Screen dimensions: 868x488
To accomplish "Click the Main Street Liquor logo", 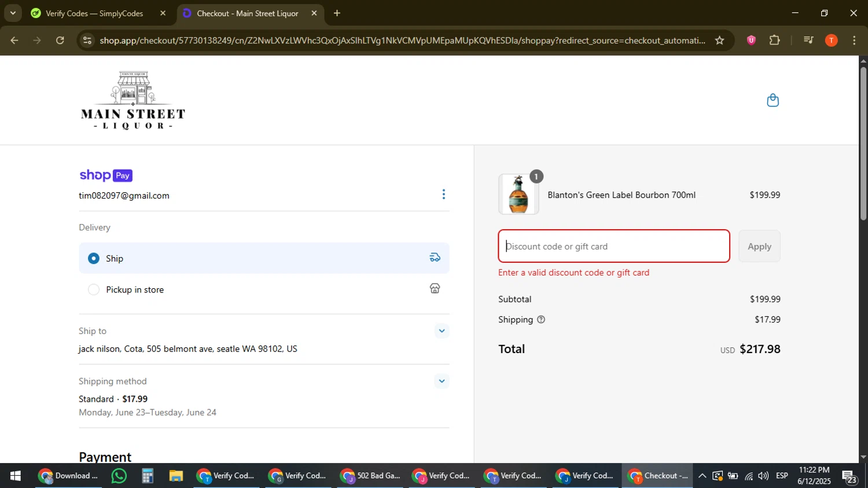I will coord(133,100).
